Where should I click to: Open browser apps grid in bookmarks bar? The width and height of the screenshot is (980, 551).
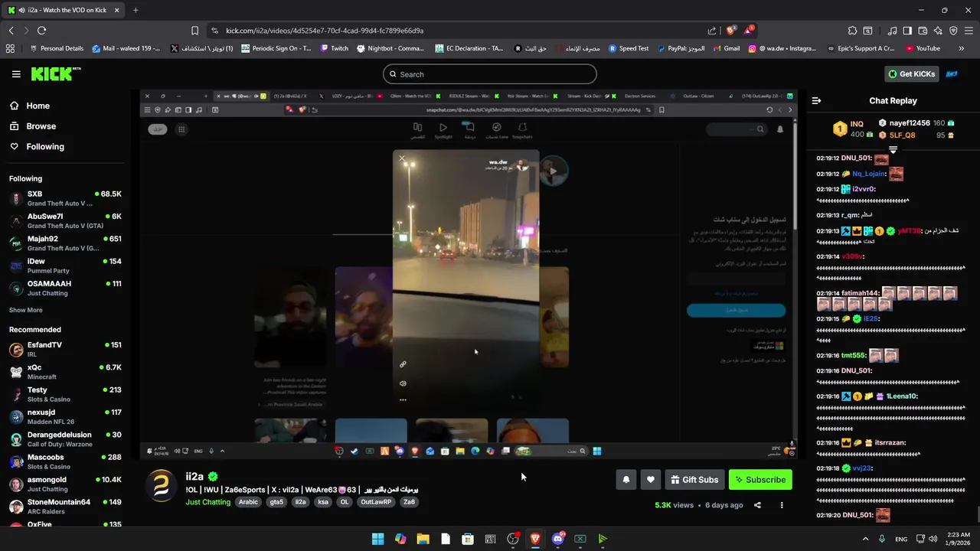coord(10,48)
